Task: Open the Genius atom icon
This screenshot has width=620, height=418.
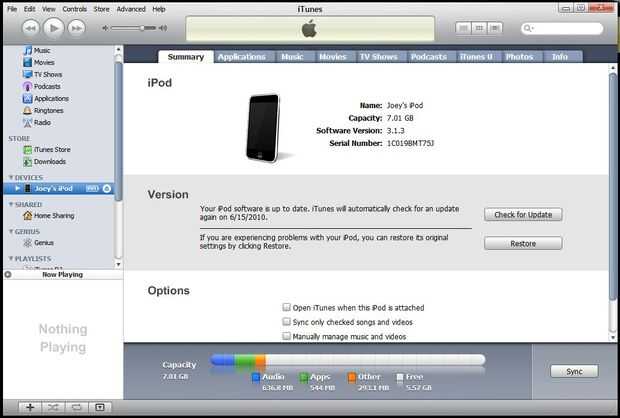Action: (28, 243)
